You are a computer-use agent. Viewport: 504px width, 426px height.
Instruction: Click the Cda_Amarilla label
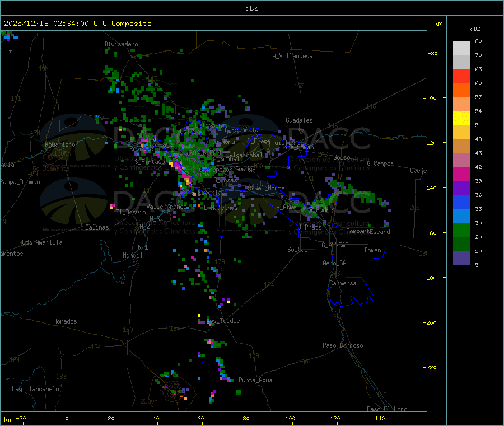point(42,242)
